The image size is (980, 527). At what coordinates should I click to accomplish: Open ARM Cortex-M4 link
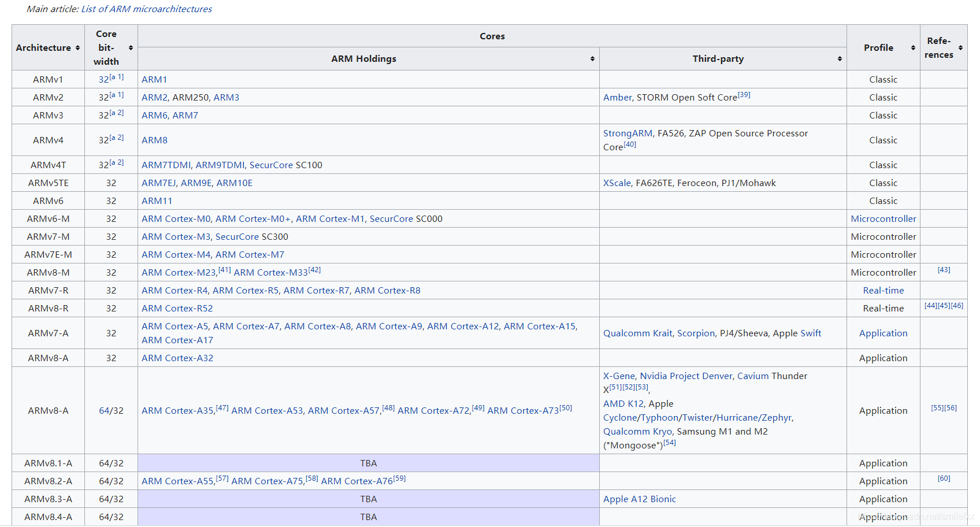point(176,255)
